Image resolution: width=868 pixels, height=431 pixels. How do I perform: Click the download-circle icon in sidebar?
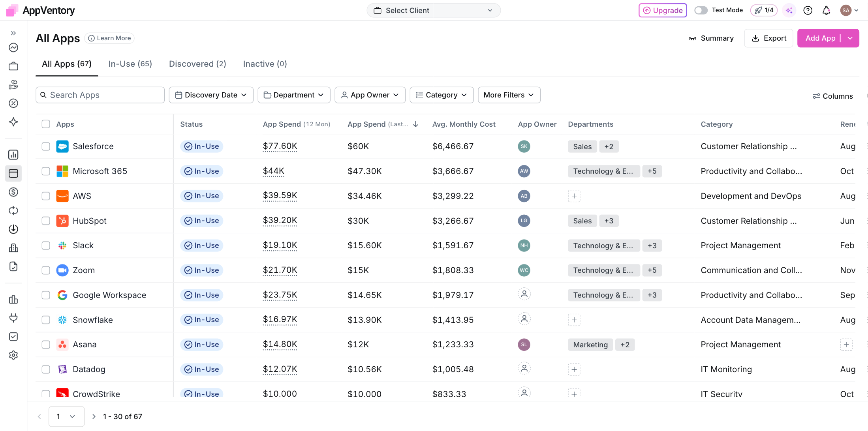13,229
